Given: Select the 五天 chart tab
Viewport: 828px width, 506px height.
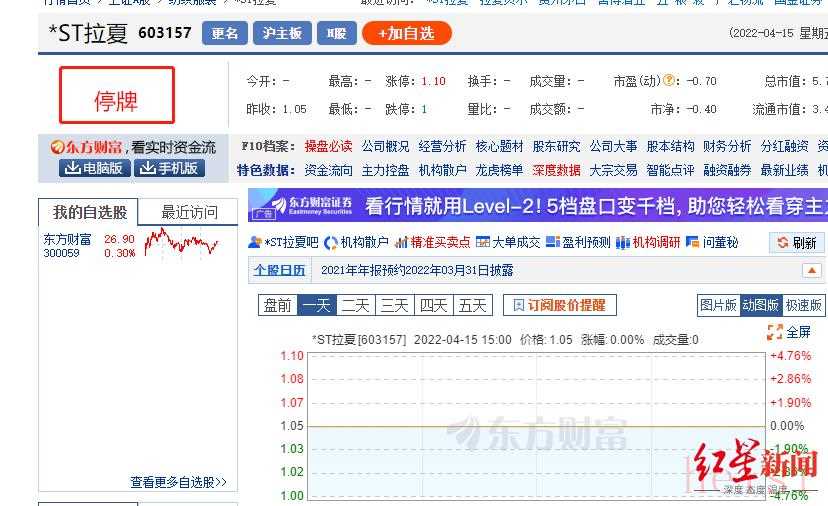Looking at the screenshot, I should tap(473, 305).
